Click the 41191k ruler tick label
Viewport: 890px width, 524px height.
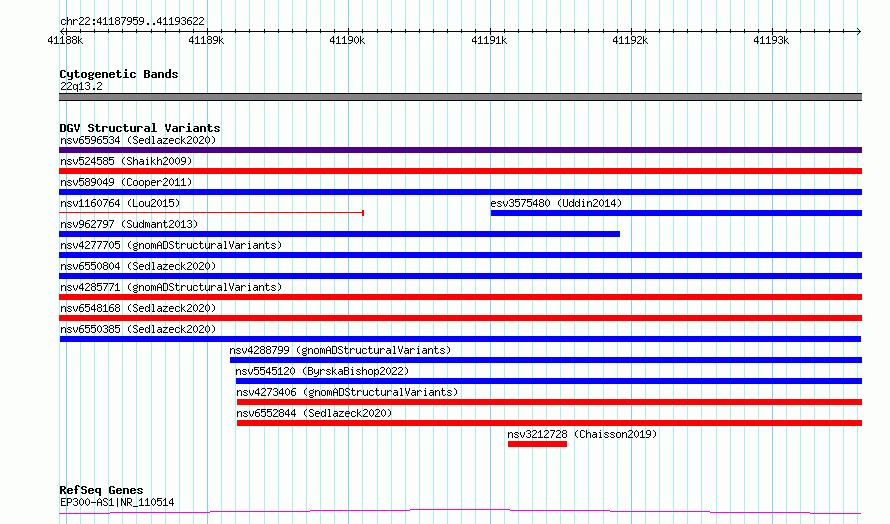click(x=489, y=40)
